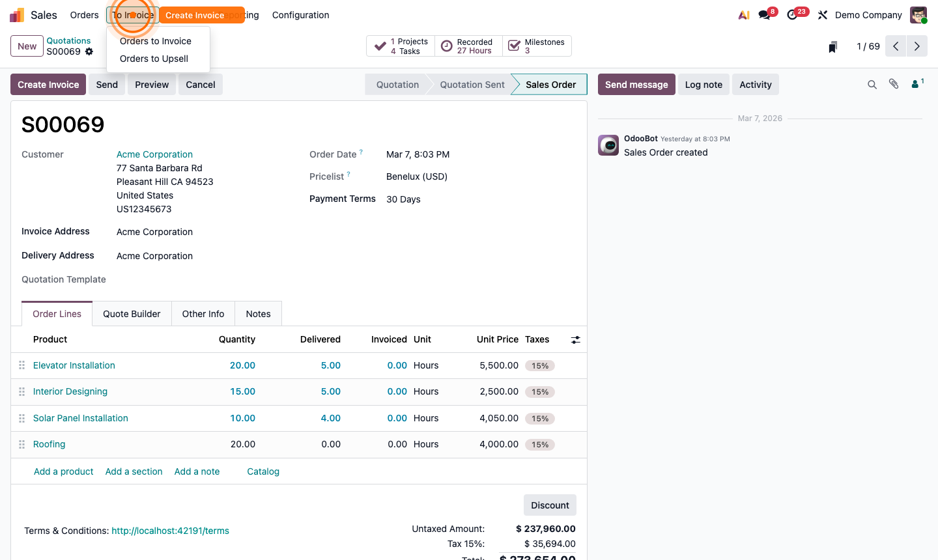Open the activities clock icon
938x560 pixels.
(792, 14)
